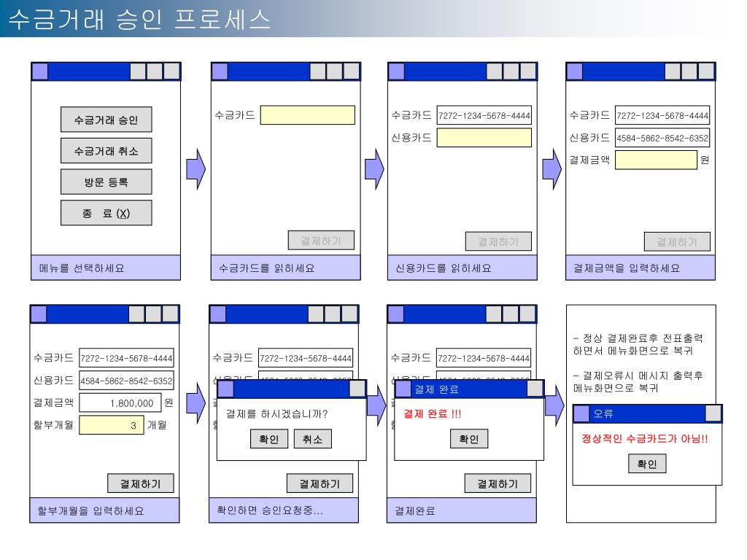
Task: Click 결제하기 in 확인하면 승인요청중 window
Action: click(320, 483)
